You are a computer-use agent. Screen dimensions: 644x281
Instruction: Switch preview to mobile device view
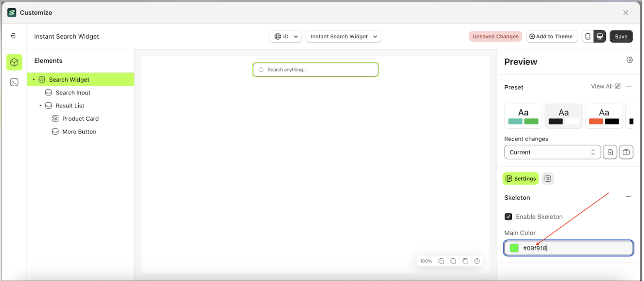click(588, 36)
